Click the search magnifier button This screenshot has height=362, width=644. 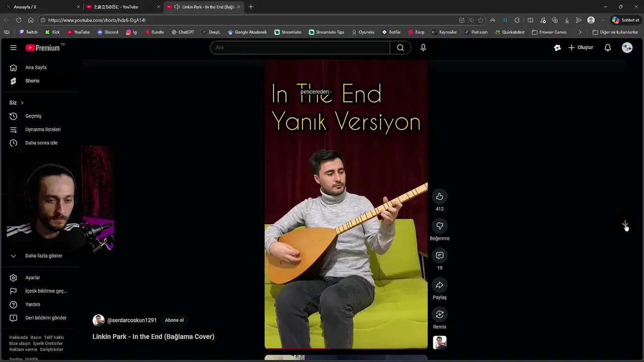400,48
